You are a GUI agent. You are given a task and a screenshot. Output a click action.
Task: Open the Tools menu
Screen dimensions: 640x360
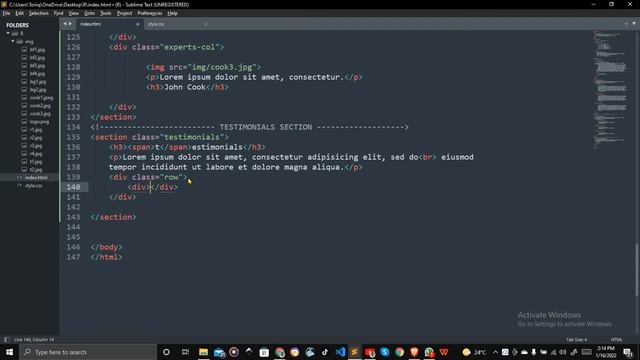[x=106, y=13]
